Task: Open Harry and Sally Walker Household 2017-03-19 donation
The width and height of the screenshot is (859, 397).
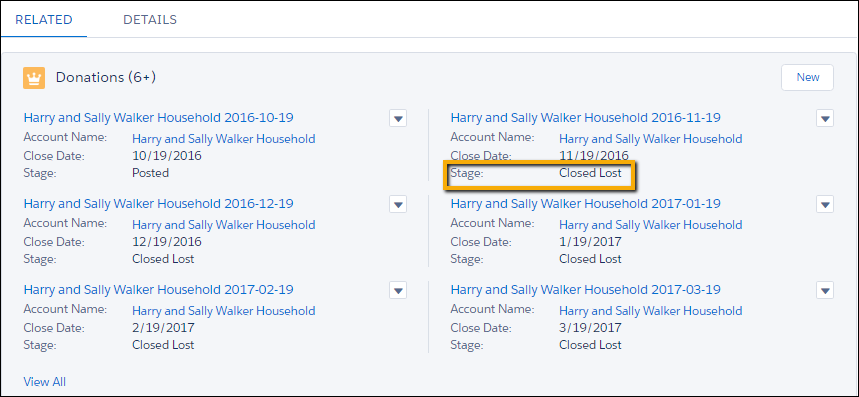Action: pyautogui.click(x=585, y=289)
